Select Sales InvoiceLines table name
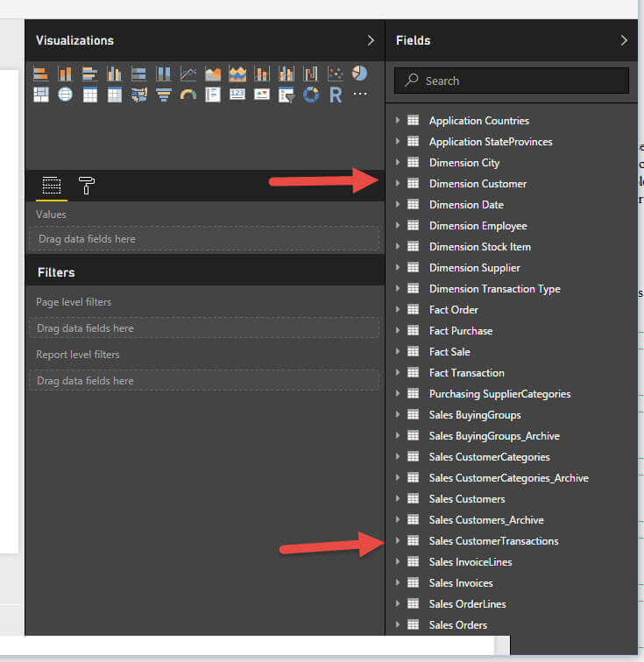Screen dimensions: 644x662 [x=471, y=562]
